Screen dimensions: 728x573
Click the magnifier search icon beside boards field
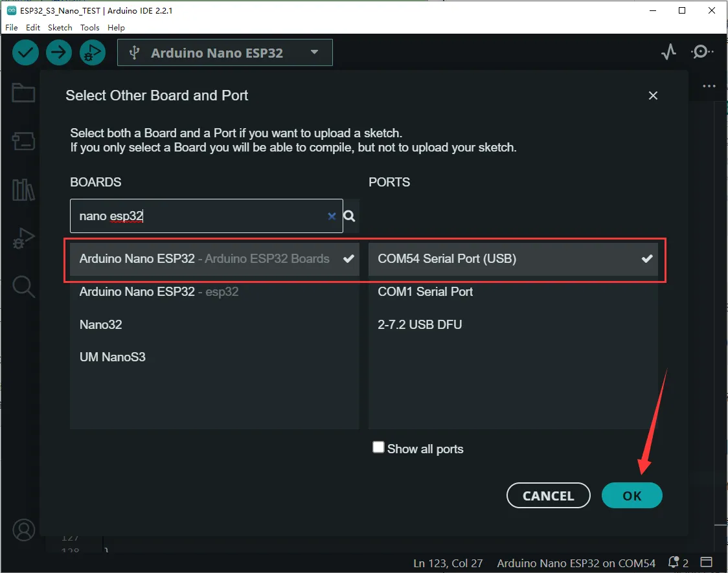[x=350, y=216]
